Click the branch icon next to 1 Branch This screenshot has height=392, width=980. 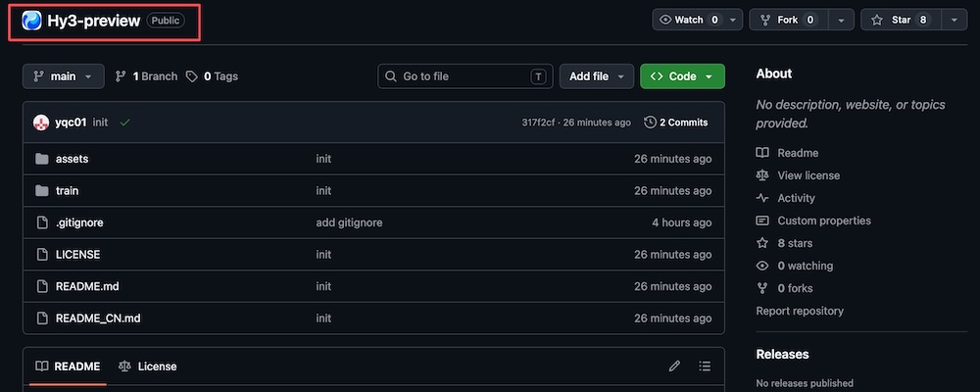pyautogui.click(x=121, y=76)
